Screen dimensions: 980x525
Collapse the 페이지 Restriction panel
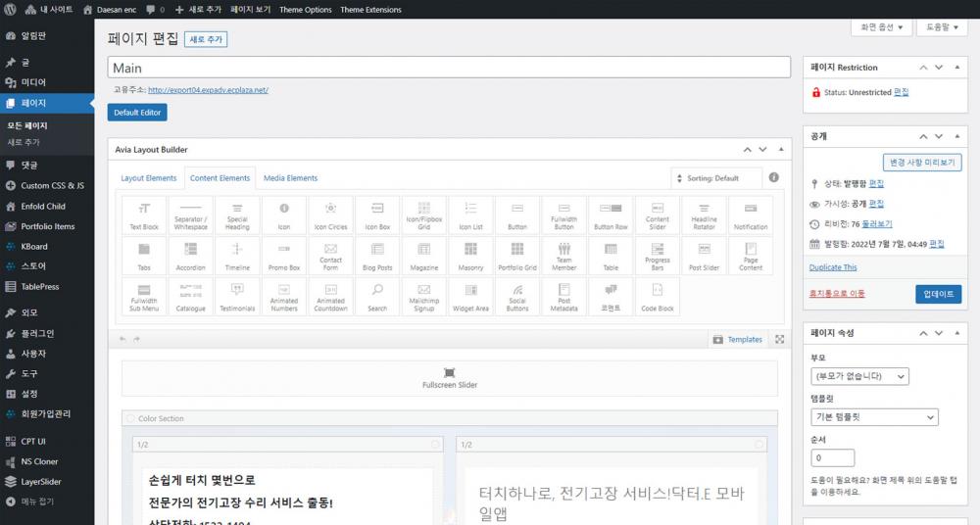point(956,67)
